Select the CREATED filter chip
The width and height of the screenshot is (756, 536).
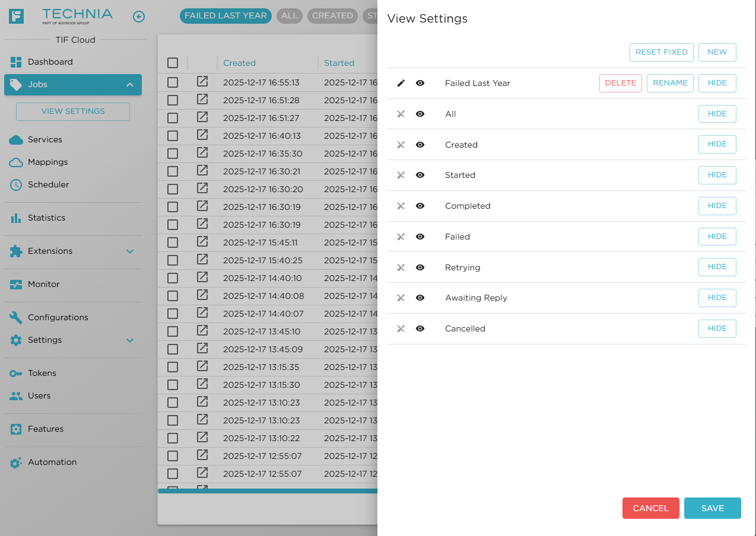[x=332, y=16]
